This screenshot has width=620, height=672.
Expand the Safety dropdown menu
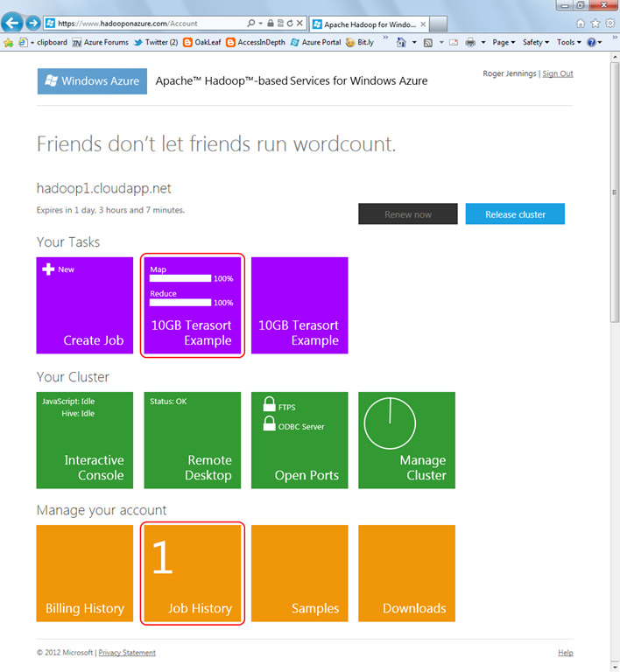click(536, 42)
